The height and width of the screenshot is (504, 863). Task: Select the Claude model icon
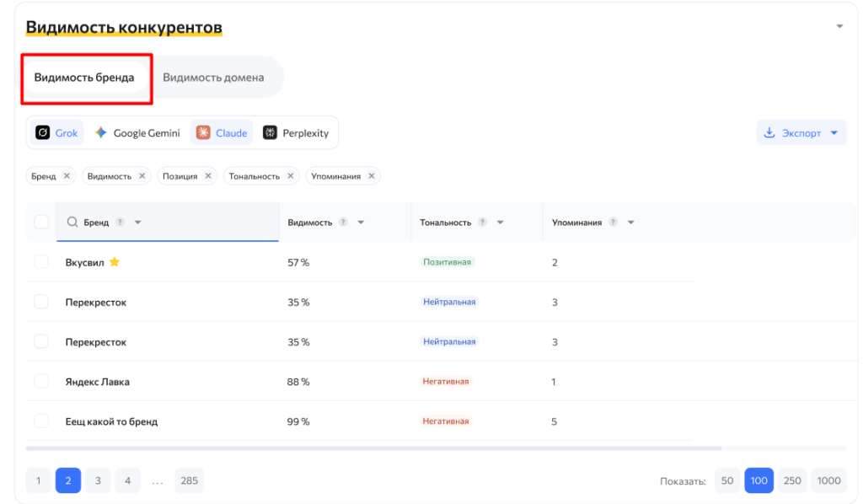pos(203,132)
